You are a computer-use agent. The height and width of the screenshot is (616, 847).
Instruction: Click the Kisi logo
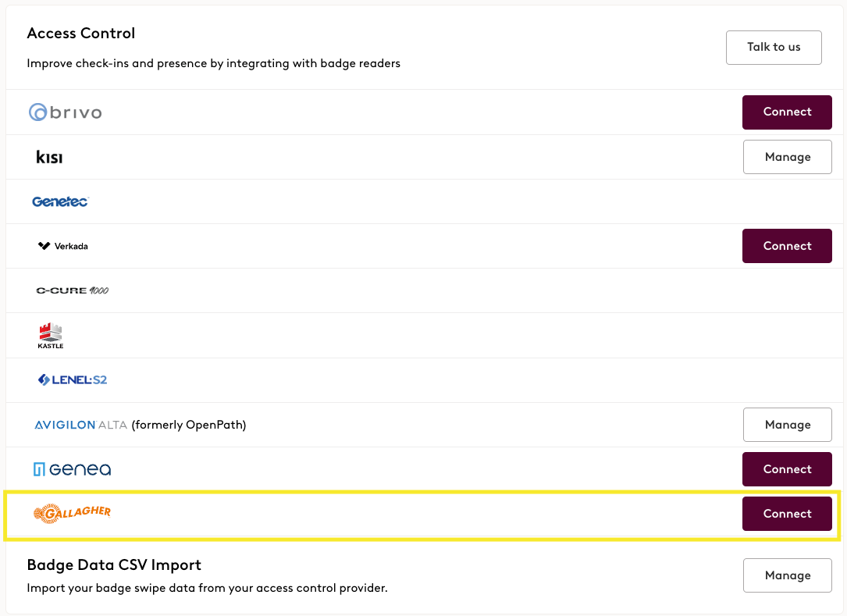tap(49, 157)
